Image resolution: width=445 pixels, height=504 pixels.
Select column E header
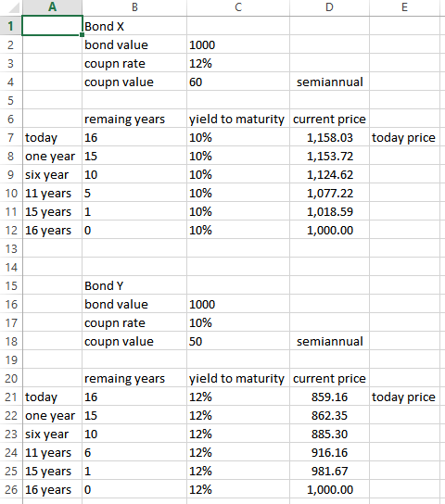point(404,7)
